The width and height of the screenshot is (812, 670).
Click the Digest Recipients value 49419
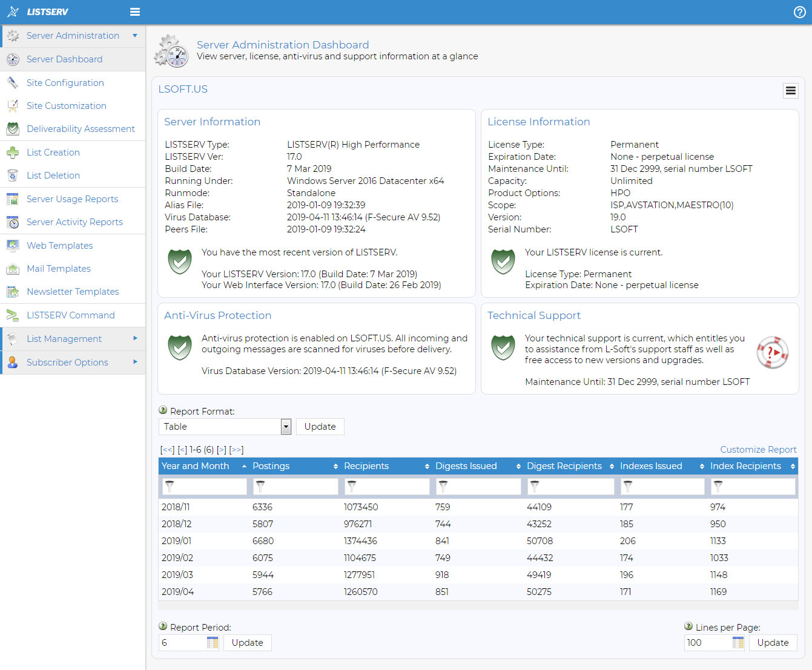pyautogui.click(x=539, y=575)
